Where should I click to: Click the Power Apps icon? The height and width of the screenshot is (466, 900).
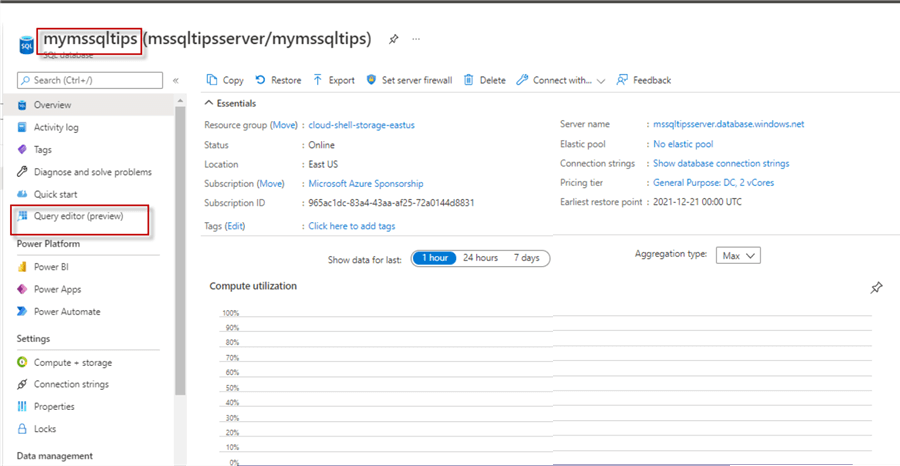click(x=22, y=289)
